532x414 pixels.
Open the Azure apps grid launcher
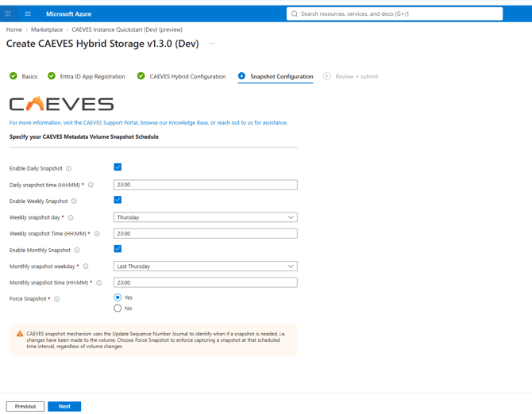pos(8,14)
